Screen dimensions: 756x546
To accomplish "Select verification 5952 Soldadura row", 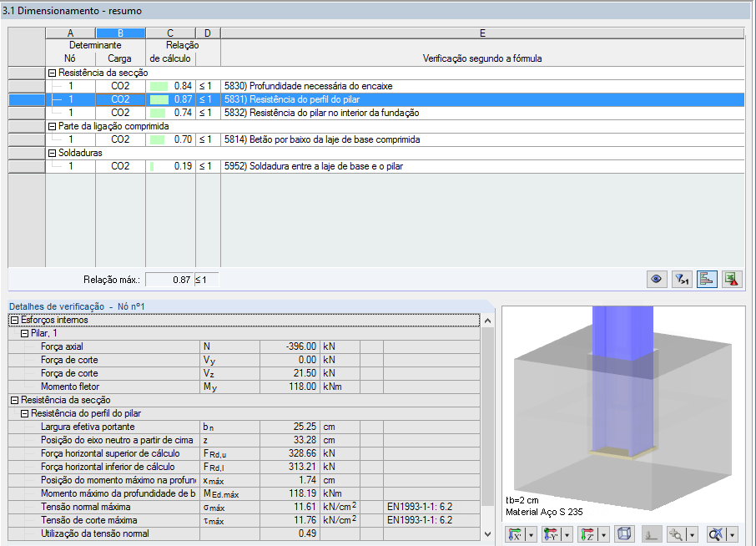I will pyautogui.click(x=334, y=166).
